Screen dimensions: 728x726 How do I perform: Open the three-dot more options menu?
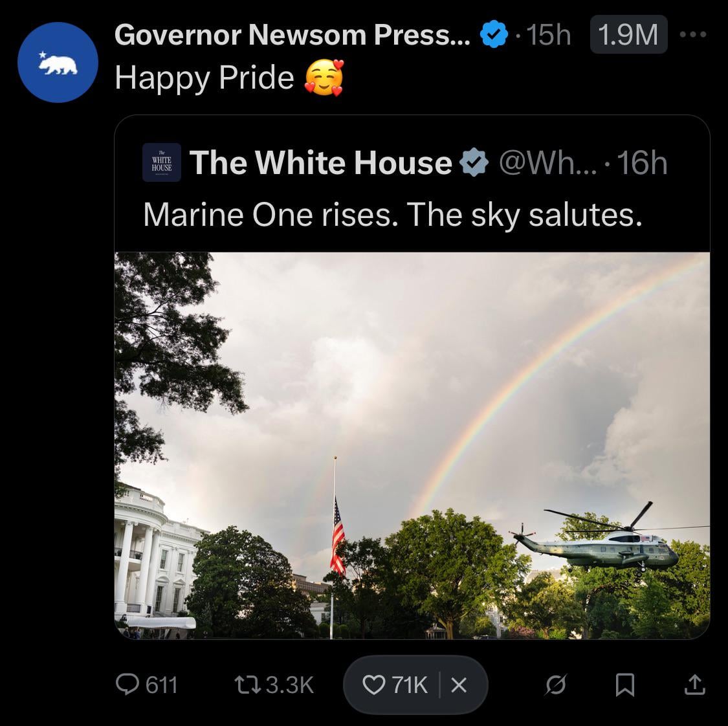(x=693, y=35)
